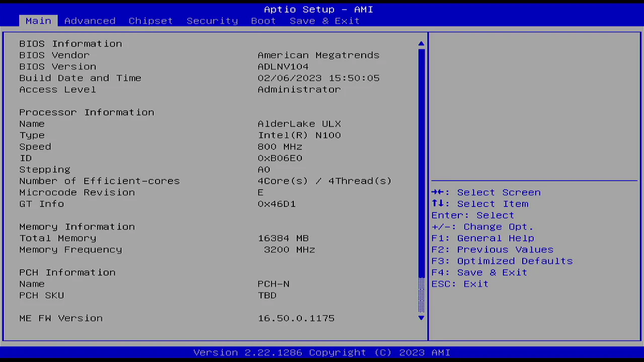The width and height of the screenshot is (644, 362).
Task: Select the build date 02/06/2023 15:50:05
Action: (318, 78)
